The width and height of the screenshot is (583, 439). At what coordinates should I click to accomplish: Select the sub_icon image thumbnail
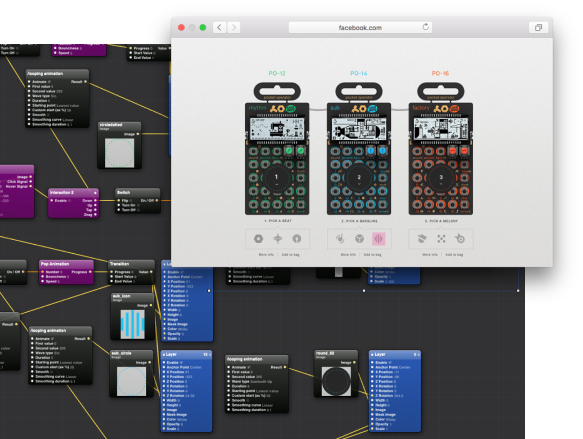(132, 324)
